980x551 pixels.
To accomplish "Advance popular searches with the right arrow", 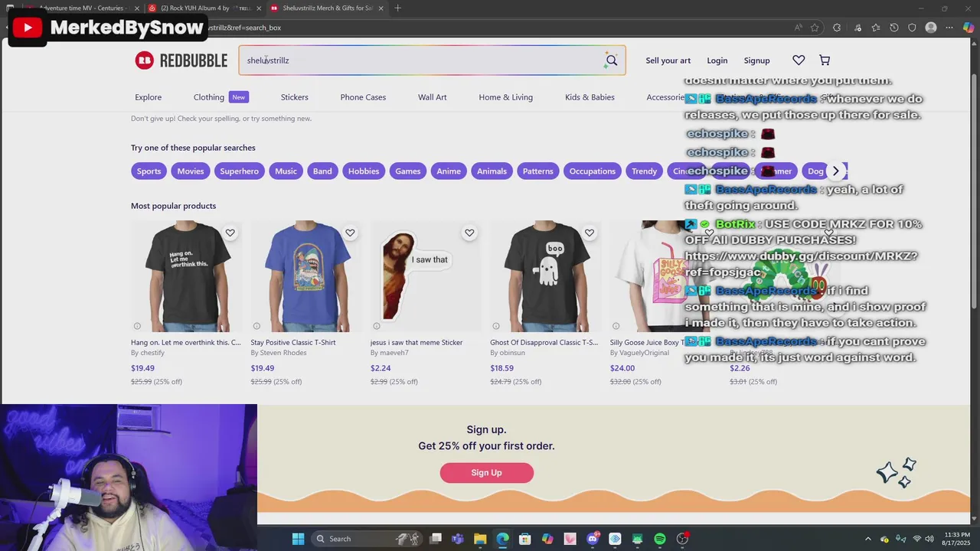I will (x=836, y=171).
